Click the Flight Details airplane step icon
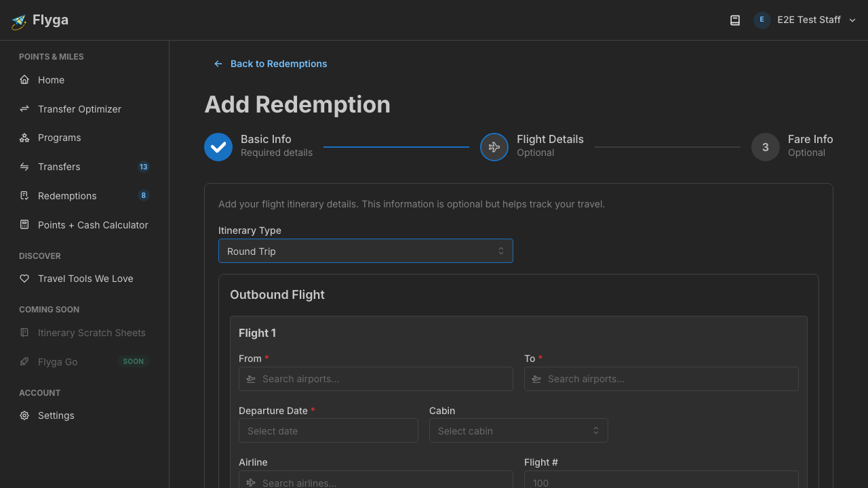The image size is (868, 488). tap(494, 146)
